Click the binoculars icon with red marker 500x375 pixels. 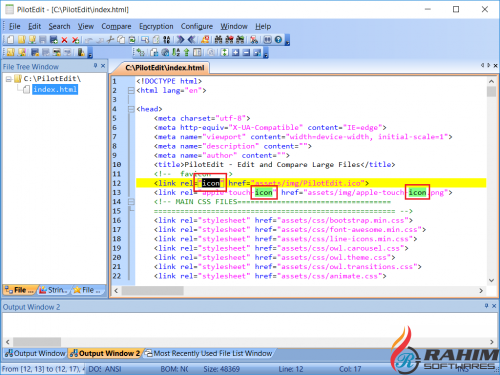click(229, 40)
